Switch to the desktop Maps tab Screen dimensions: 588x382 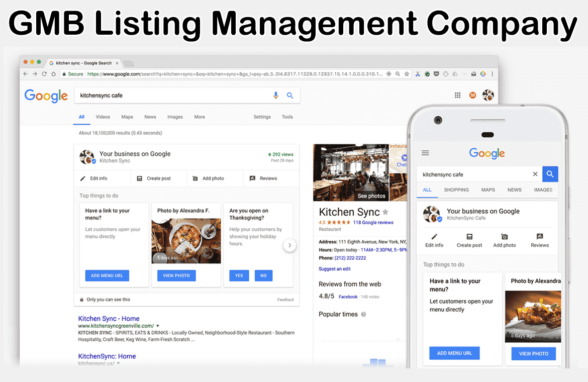point(127,117)
